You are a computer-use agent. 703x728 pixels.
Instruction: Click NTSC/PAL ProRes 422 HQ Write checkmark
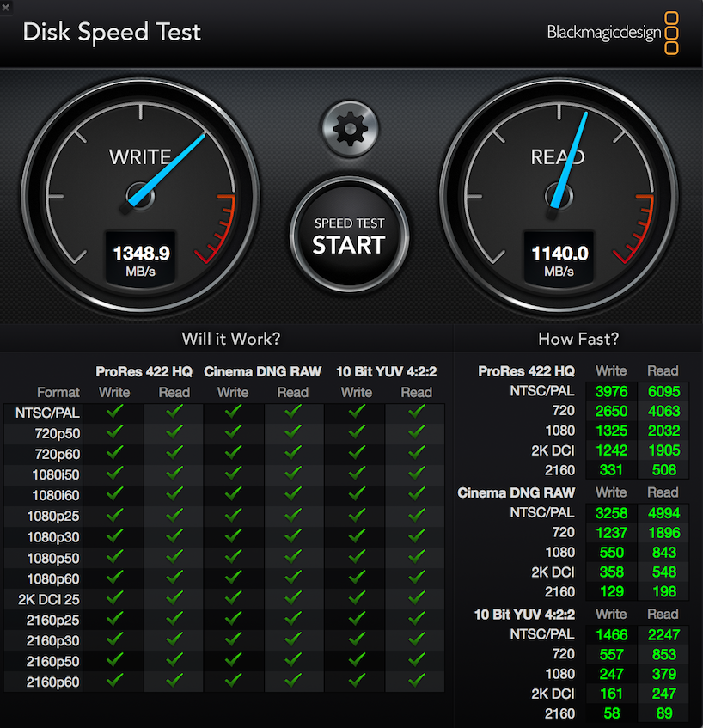(114, 412)
